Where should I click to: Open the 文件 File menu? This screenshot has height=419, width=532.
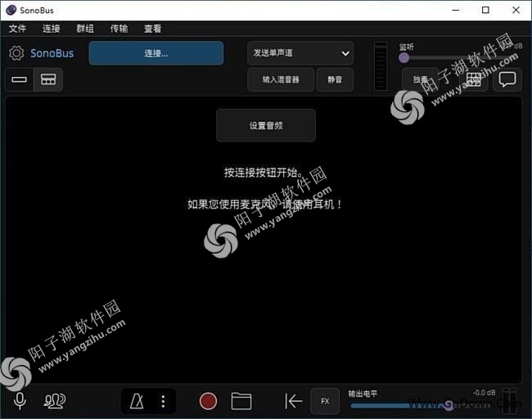(x=17, y=29)
